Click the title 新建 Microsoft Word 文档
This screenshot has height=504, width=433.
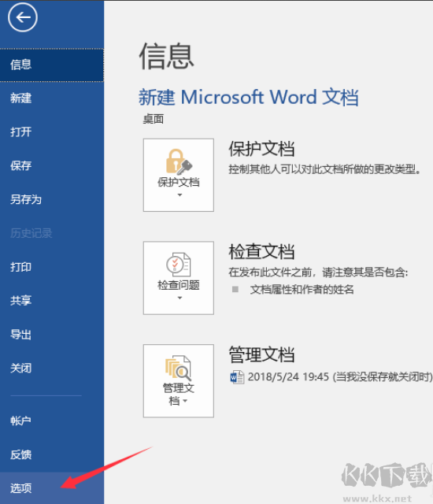[x=248, y=97]
